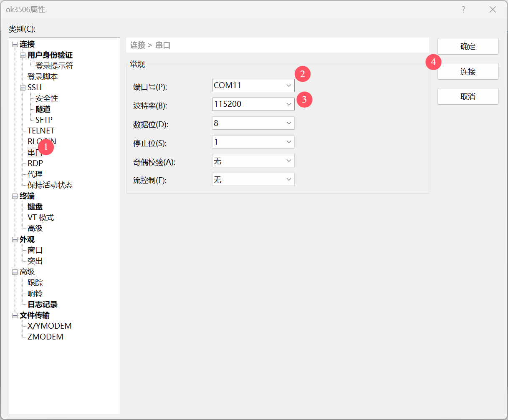Select 突出 under 外观

coord(35,261)
